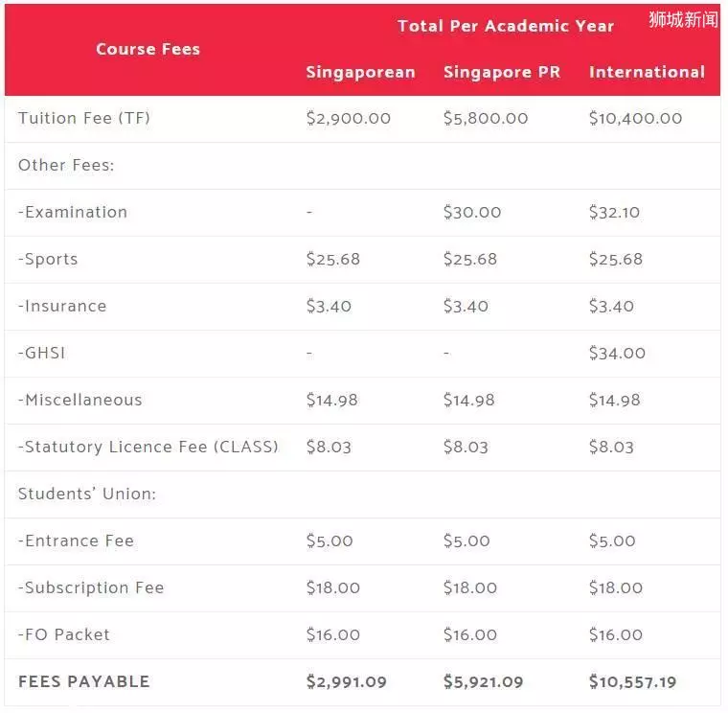Select the -FO Packet row label

point(63,634)
